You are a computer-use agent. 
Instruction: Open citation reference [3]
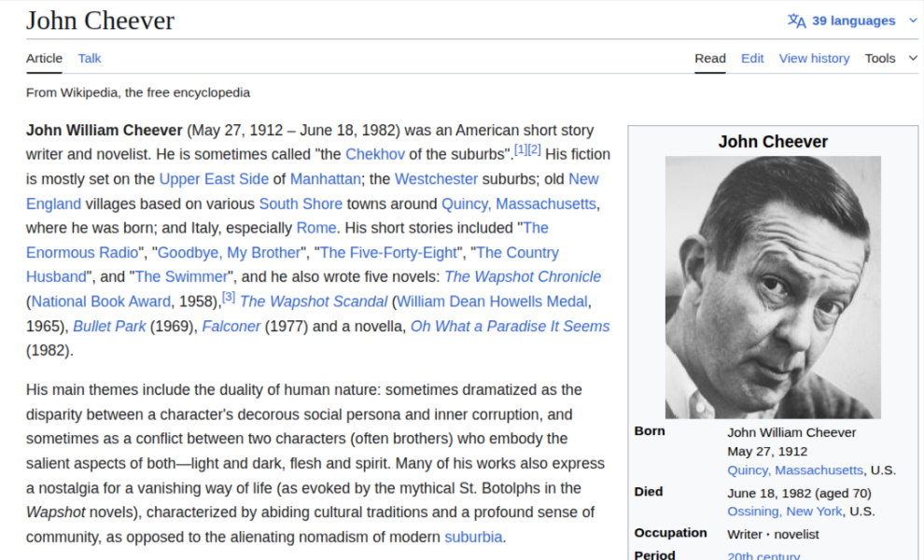point(229,297)
